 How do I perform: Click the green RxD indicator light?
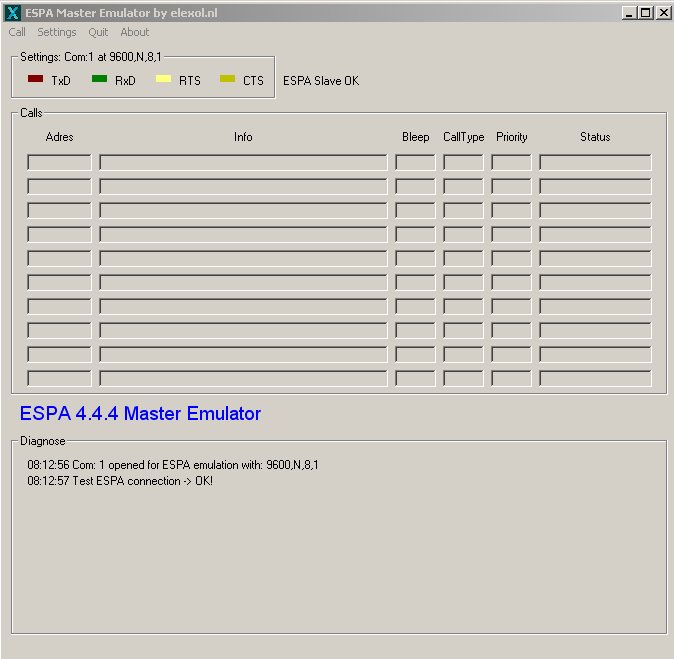(x=99, y=79)
